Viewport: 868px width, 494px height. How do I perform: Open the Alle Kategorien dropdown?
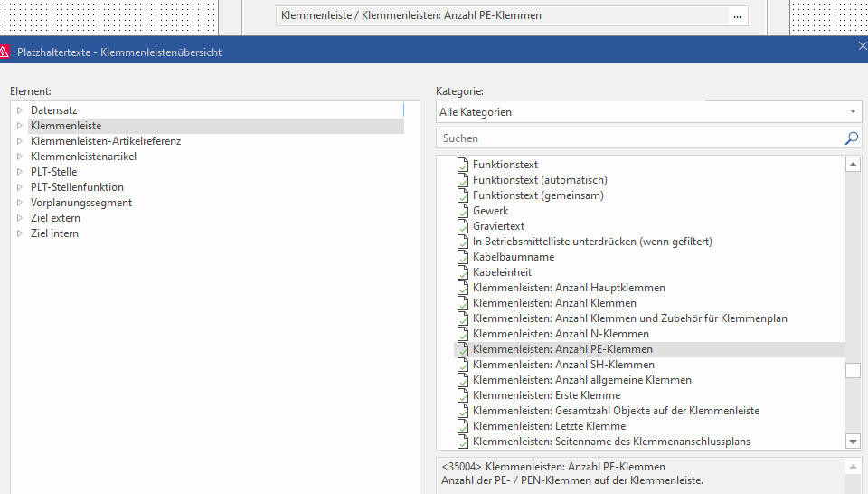coord(853,112)
